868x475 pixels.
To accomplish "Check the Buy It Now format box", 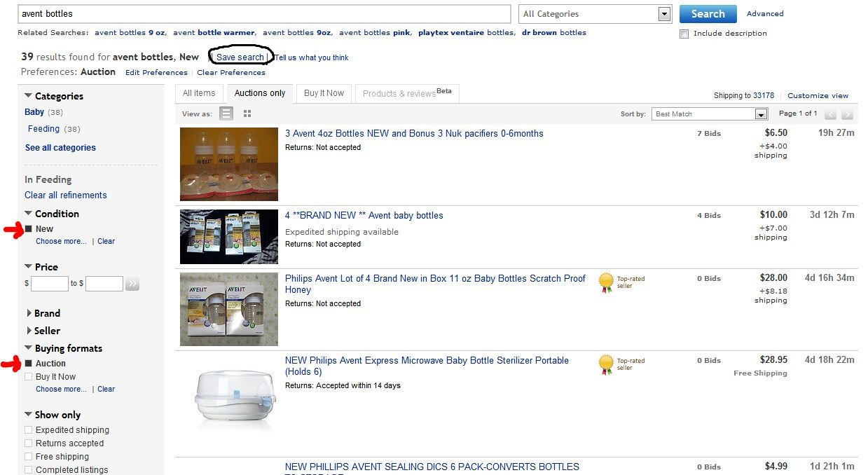I will (29, 377).
